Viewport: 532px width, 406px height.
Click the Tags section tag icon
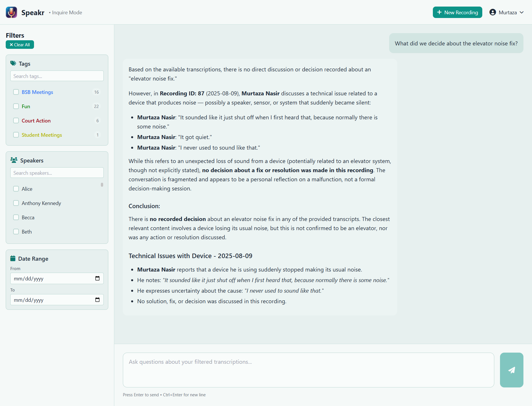pos(13,63)
